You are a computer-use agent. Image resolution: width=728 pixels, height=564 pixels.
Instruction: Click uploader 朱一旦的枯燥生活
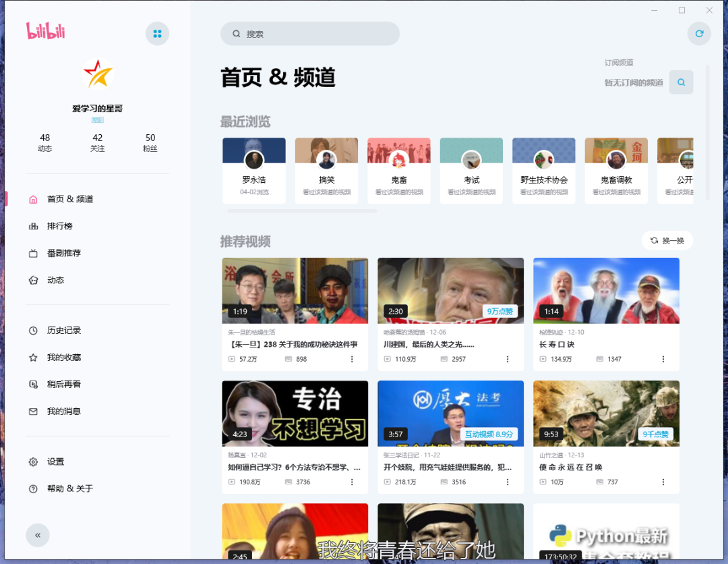point(251,332)
